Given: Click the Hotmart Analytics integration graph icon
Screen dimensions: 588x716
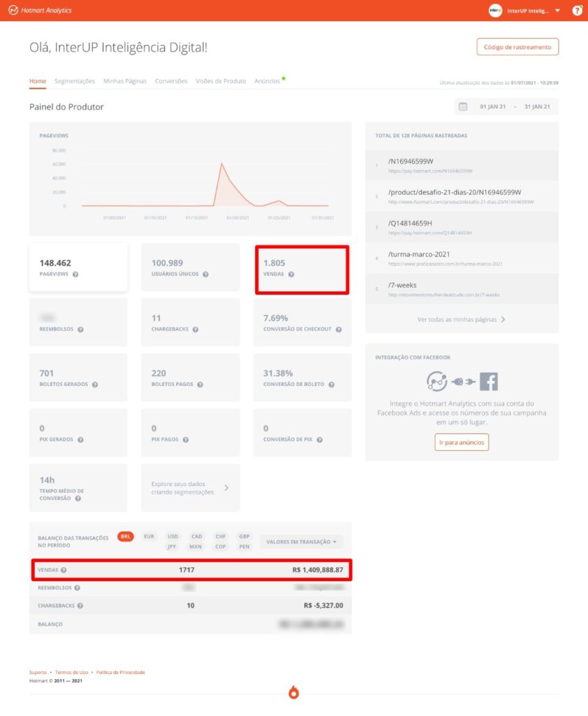Looking at the screenshot, I should point(437,381).
